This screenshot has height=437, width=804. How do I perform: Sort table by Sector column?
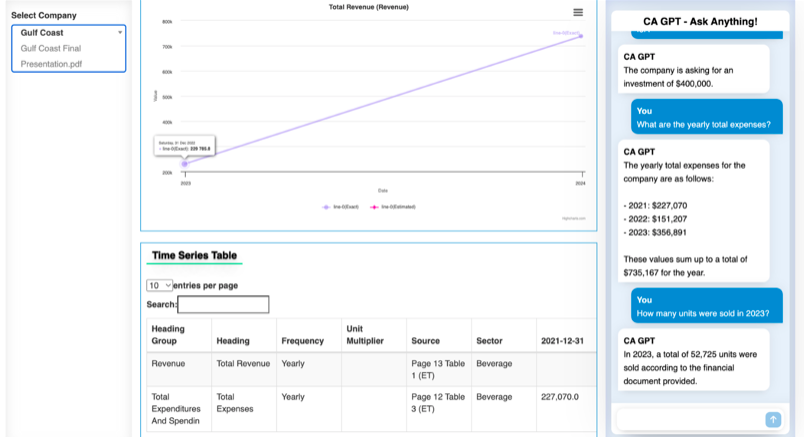(489, 341)
